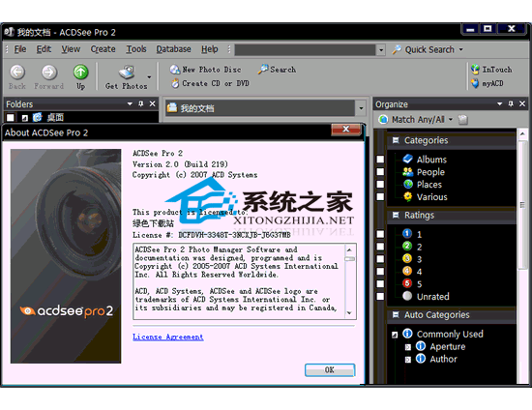Open myACD from toolbar

pos(487,83)
